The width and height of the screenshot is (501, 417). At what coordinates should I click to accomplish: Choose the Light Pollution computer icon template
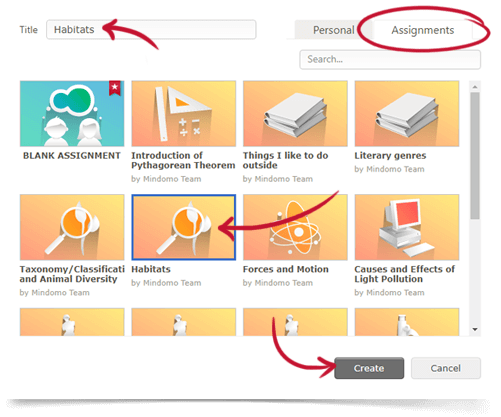coord(407,227)
